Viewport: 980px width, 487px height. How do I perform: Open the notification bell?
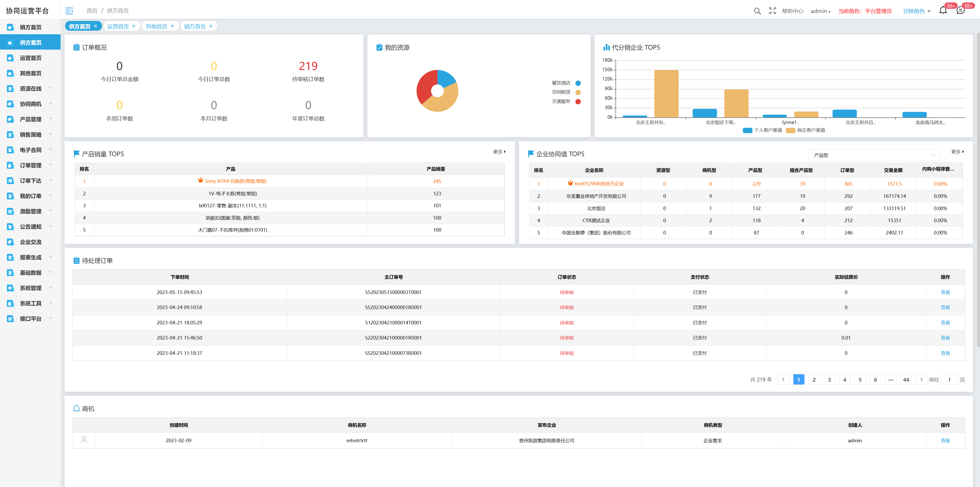[x=943, y=11]
